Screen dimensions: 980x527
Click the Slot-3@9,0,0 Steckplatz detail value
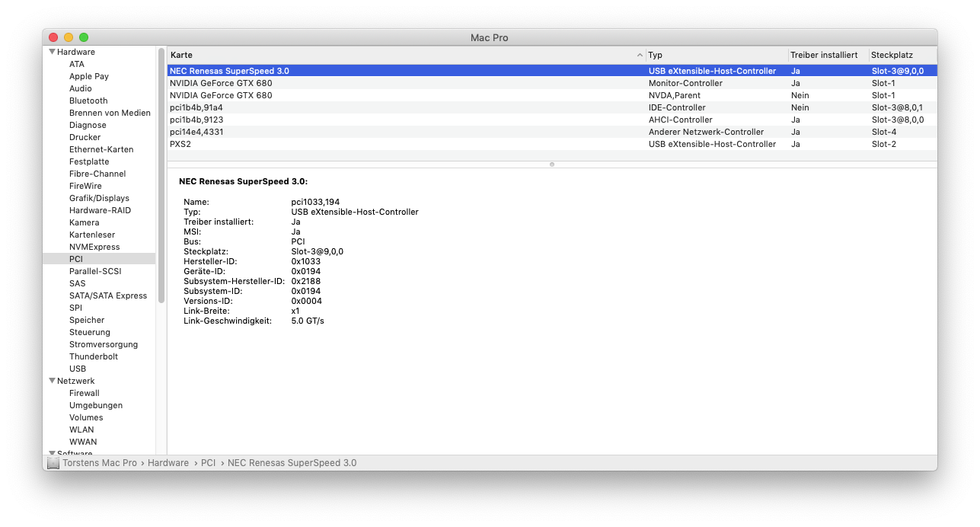318,251
